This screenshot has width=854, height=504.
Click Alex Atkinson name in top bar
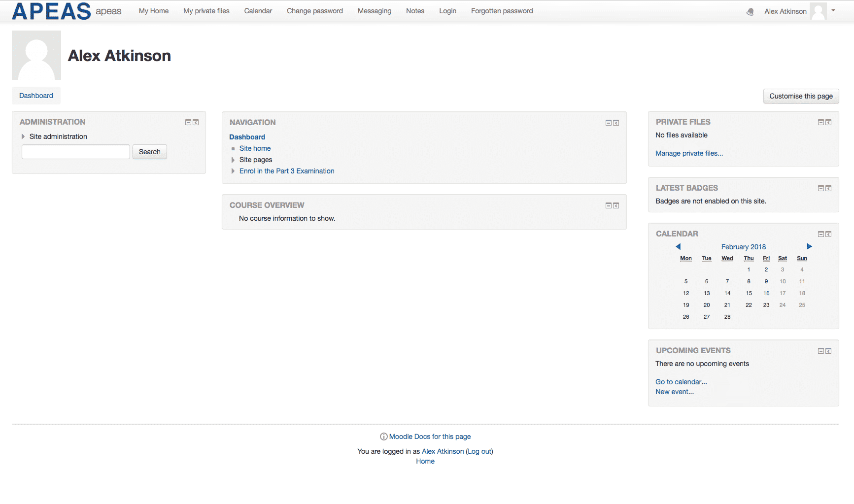(x=786, y=11)
